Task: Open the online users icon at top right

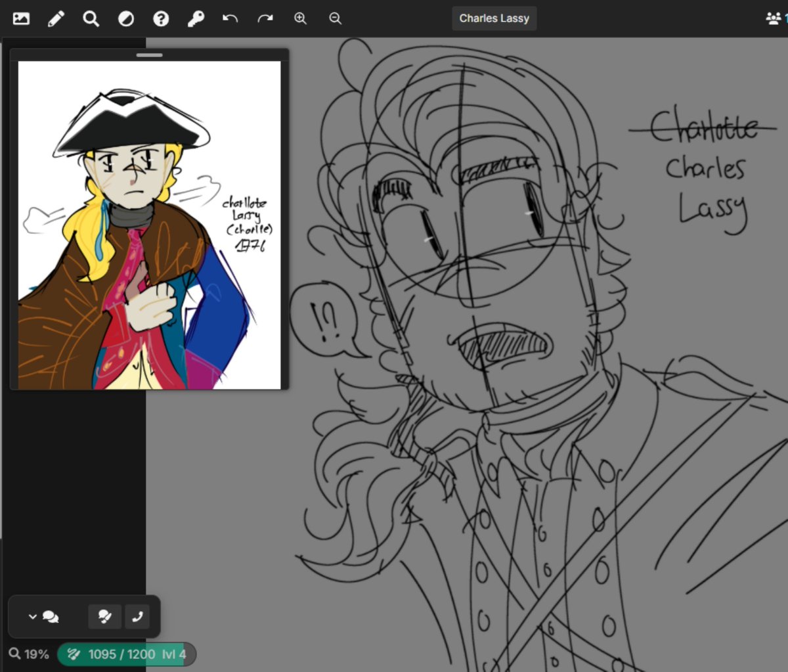Action: coord(774,18)
